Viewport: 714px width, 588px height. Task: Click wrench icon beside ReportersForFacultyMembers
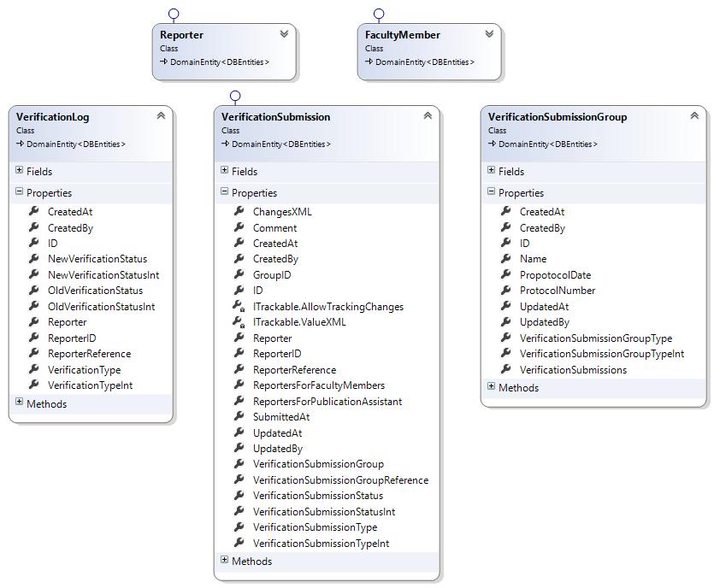click(239, 385)
